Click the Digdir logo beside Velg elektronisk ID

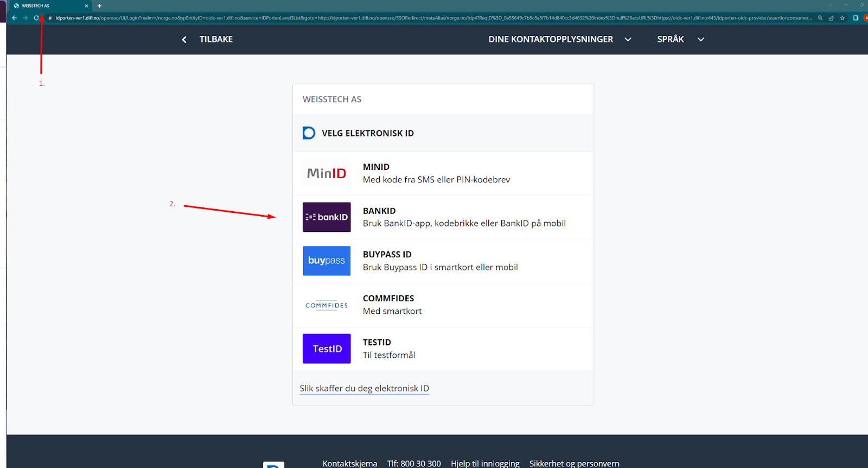[x=309, y=133]
